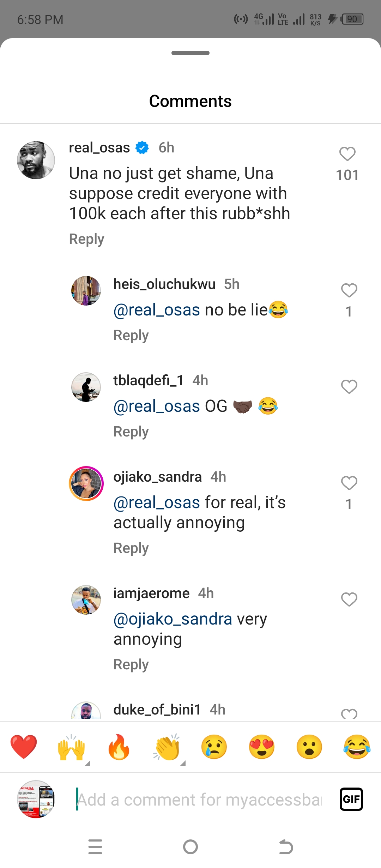
Task: Insert crying face emoji
Action: click(214, 747)
